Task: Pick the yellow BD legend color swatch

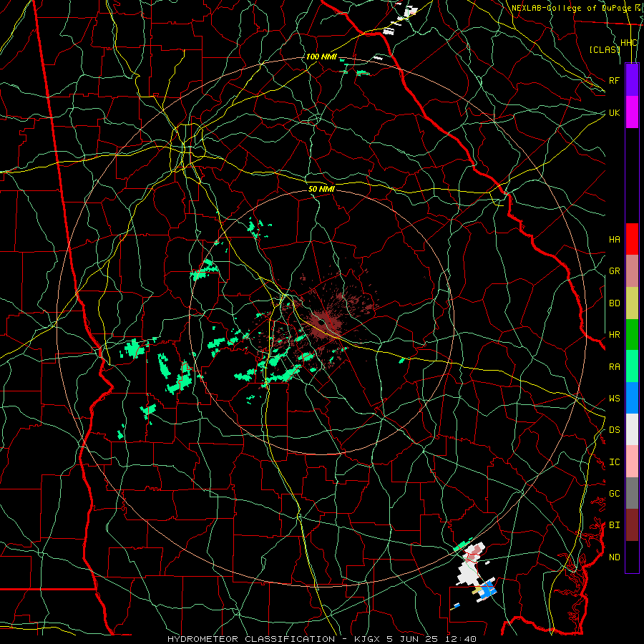Action: (x=632, y=303)
